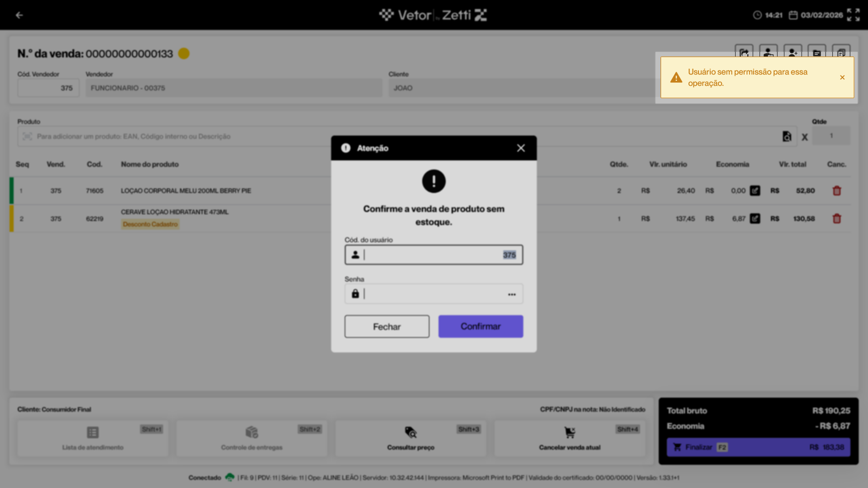This screenshot has height=488, width=868.
Task: Click the yellow sale status indicator
Action: pos(184,53)
